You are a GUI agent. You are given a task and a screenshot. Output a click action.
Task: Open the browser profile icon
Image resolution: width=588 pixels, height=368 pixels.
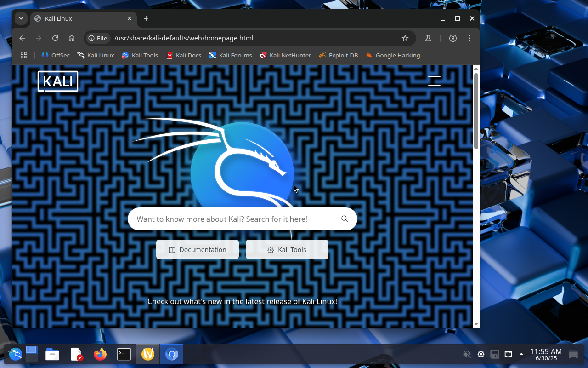(453, 38)
